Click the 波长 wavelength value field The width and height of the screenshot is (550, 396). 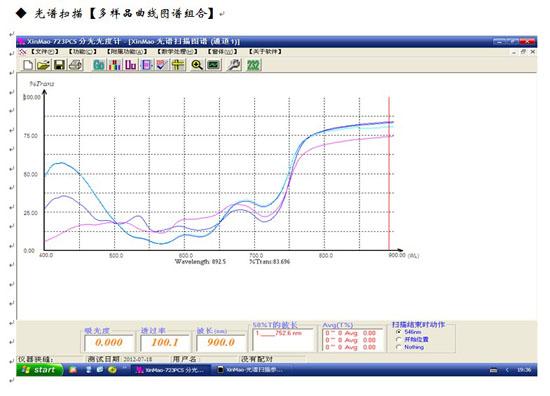[221, 342]
